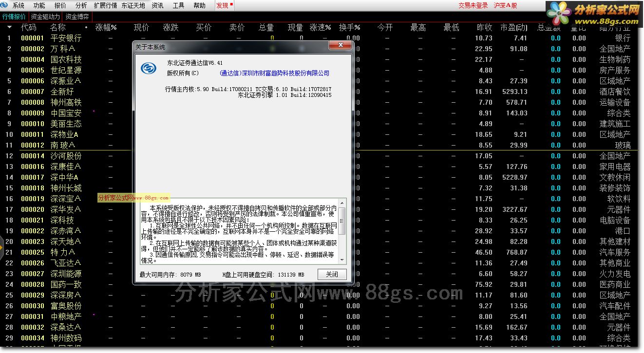644x353 pixels.
Task: Sort by the 市盈(动) column header
Action: 513,28
